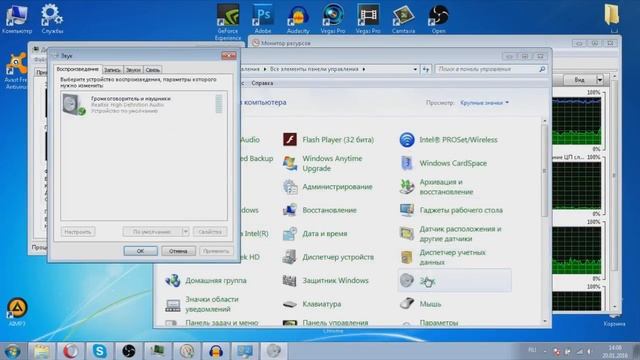640x360 pixels.
Task: Open Справка menu in Control Panel
Action: tap(262, 83)
